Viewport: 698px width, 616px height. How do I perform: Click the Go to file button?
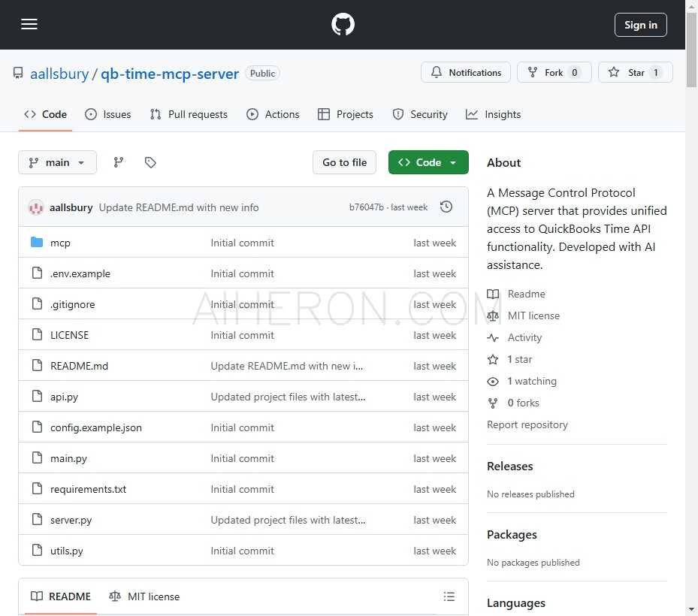345,162
